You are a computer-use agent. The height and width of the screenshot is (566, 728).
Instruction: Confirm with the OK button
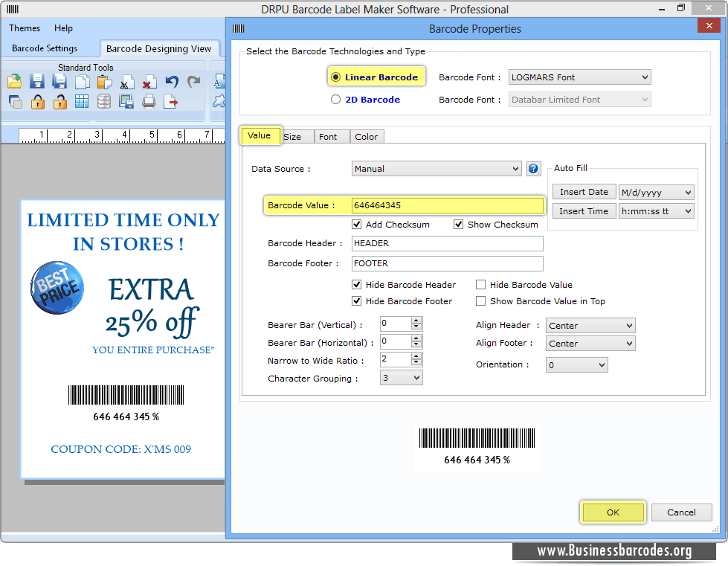(613, 512)
